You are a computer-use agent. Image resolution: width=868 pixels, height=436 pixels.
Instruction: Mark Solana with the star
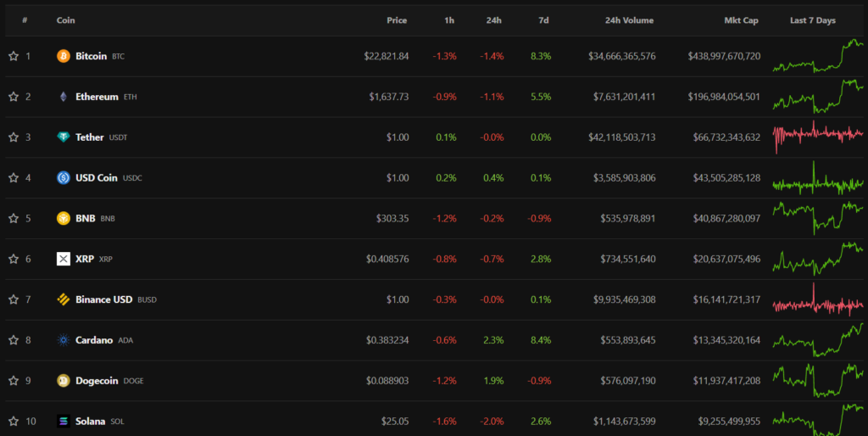[14, 421]
